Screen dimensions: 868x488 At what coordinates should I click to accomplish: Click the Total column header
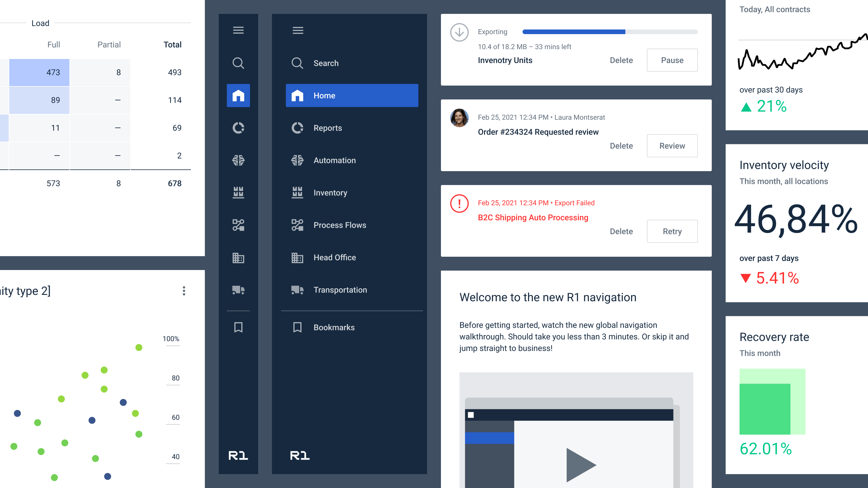coord(172,45)
